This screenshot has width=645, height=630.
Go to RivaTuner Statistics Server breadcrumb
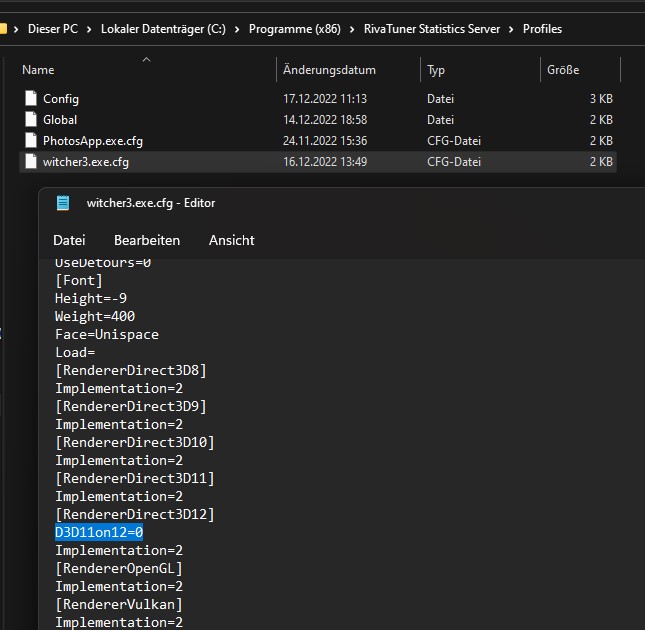click(432, 29)
